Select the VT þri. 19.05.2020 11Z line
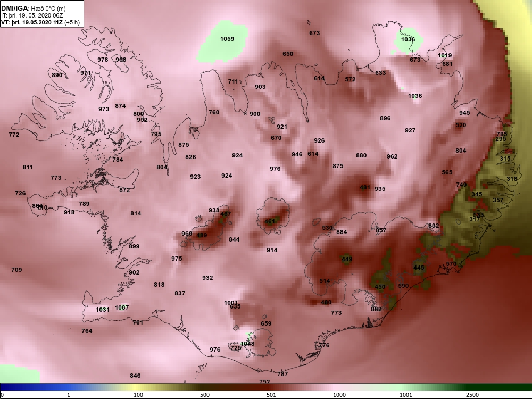This screenshot has width=532, height=399. (40, 22)
